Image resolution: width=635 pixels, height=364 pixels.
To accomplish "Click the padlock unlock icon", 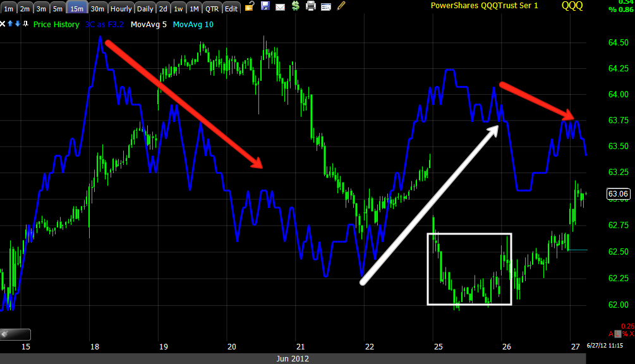I will pos(250,6).
